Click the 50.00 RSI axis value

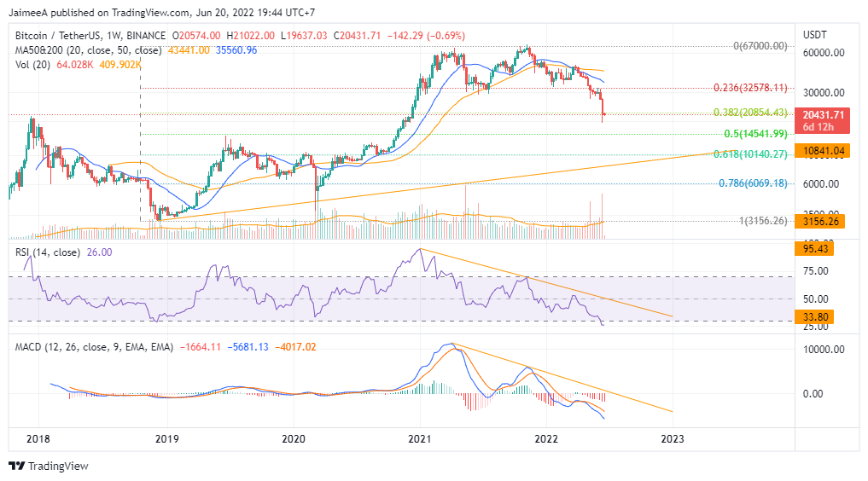(815, 299)
